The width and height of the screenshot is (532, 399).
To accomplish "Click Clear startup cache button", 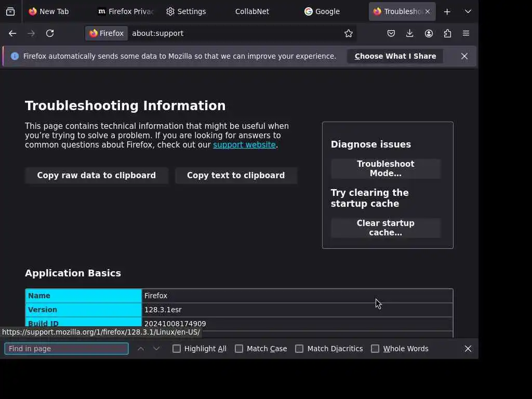I will [x=386, y=228].
